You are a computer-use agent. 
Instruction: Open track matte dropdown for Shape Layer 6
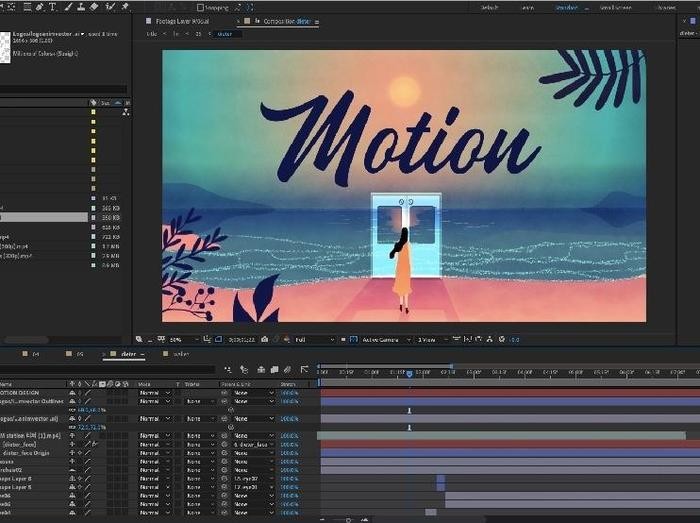click(200, 479)
